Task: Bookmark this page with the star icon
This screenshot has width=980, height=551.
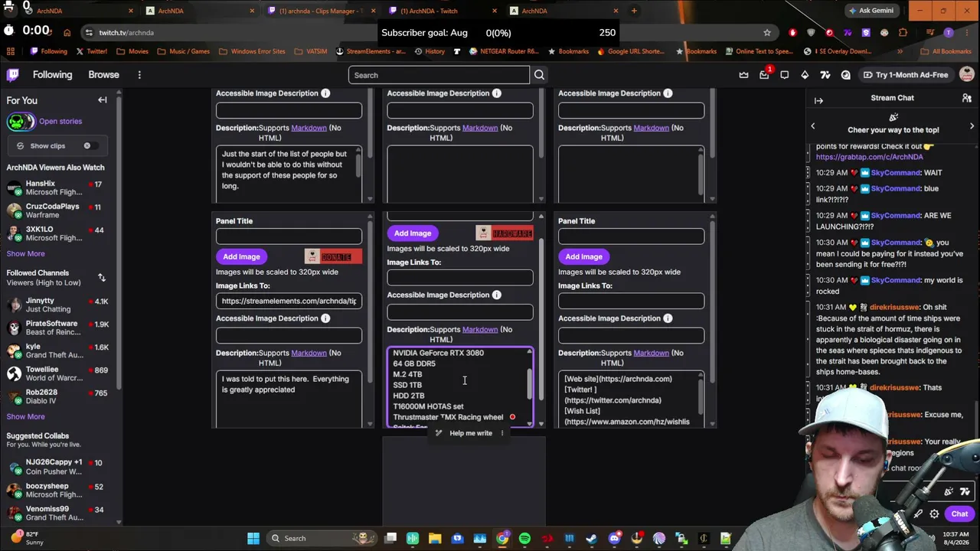Action: point(767,33)
